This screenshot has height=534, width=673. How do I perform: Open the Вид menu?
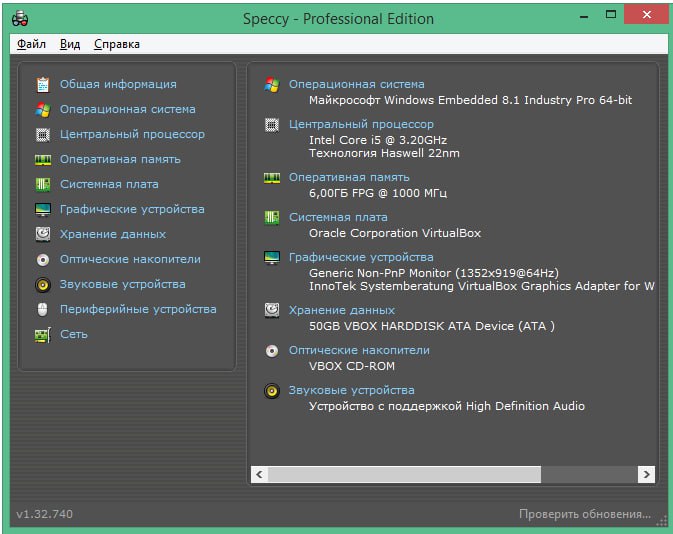tap(70, 44)
